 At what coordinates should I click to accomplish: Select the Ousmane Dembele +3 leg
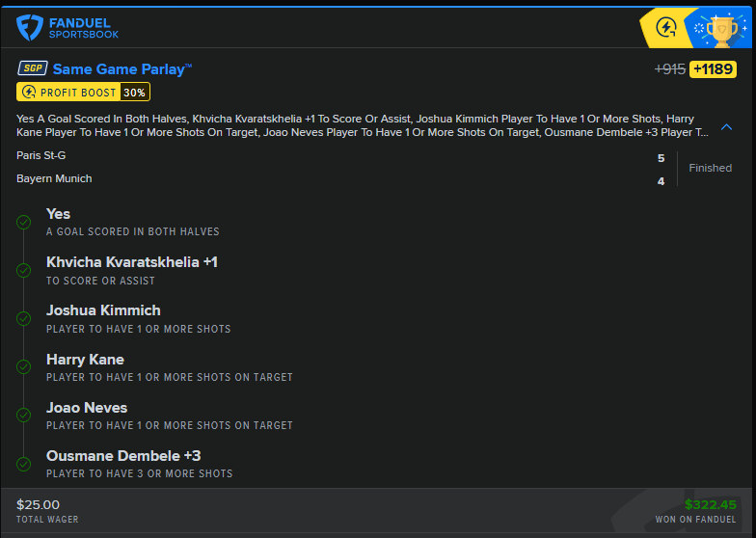pos(123,456)
